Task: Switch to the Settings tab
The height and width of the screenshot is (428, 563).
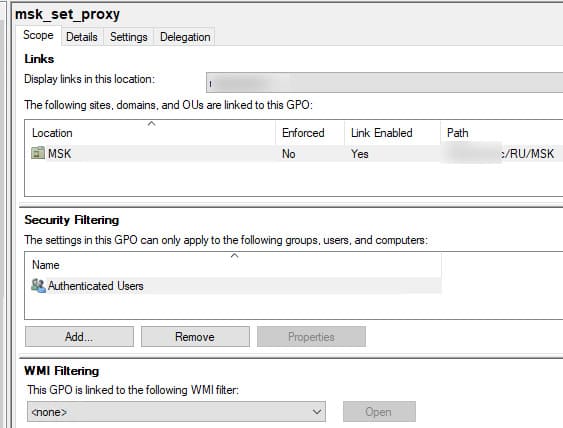Action: [129, 37]
